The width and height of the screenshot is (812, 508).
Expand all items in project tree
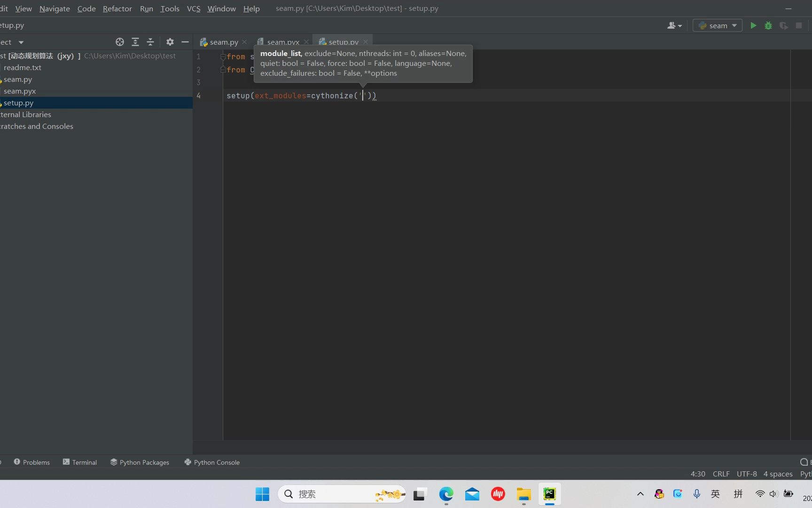135,42
